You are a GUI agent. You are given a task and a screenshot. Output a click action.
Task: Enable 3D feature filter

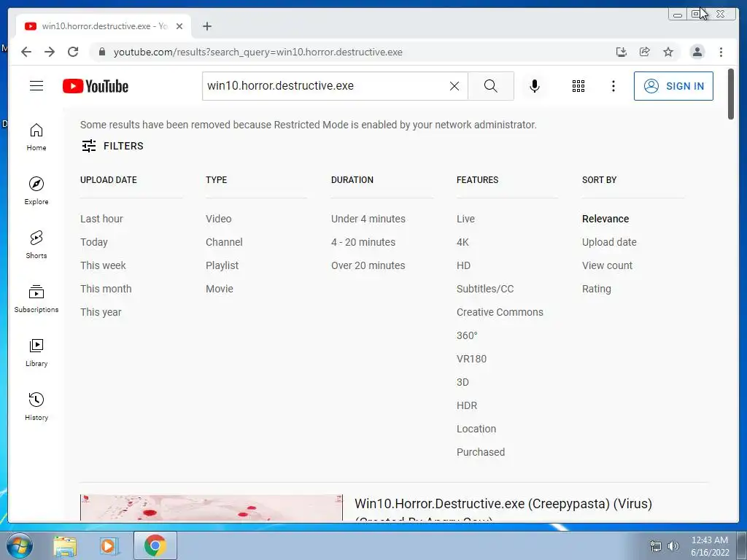(462, 382)
